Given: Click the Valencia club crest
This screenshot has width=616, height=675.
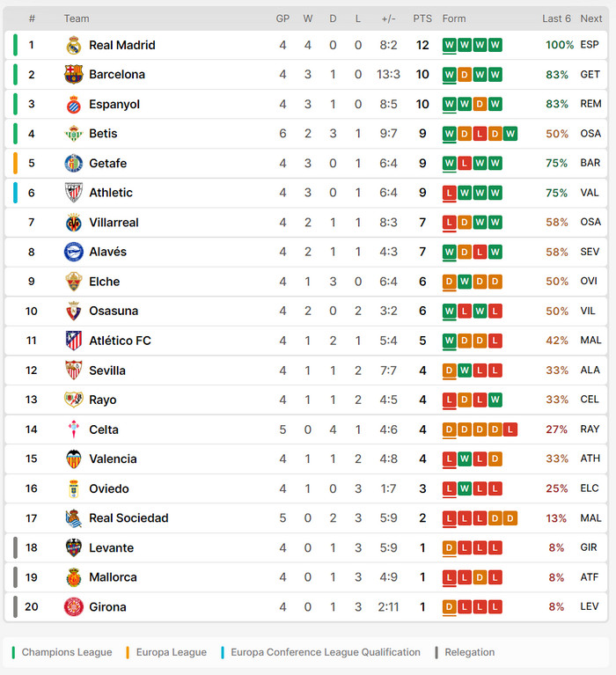Looking at the screenshot, I should click(74, 459).
